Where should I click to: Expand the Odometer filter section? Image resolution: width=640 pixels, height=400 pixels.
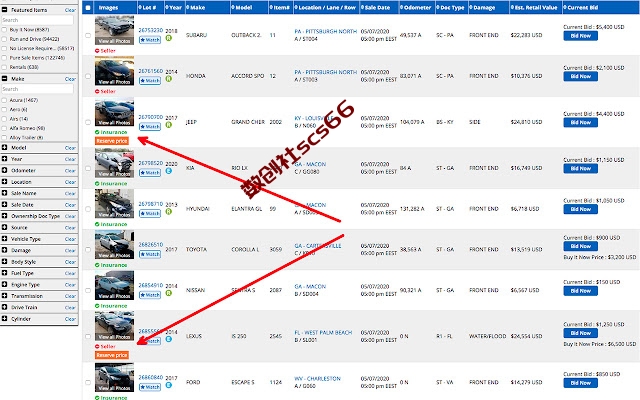pos(4,170)
